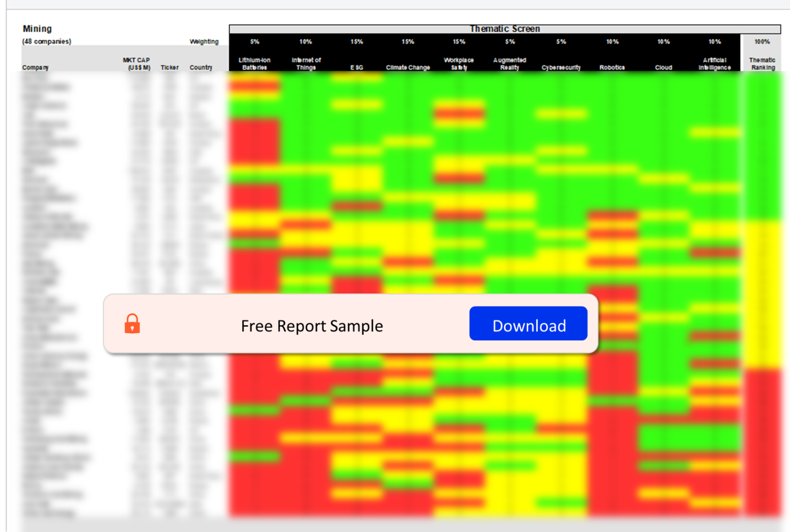Click the (48 companies) label
790x532 pixels.
click(x=47, y=41)
